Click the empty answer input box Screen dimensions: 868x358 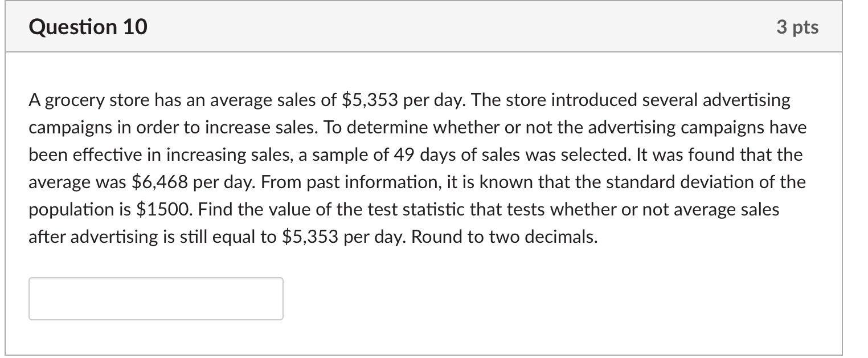(x=155, y=299)
